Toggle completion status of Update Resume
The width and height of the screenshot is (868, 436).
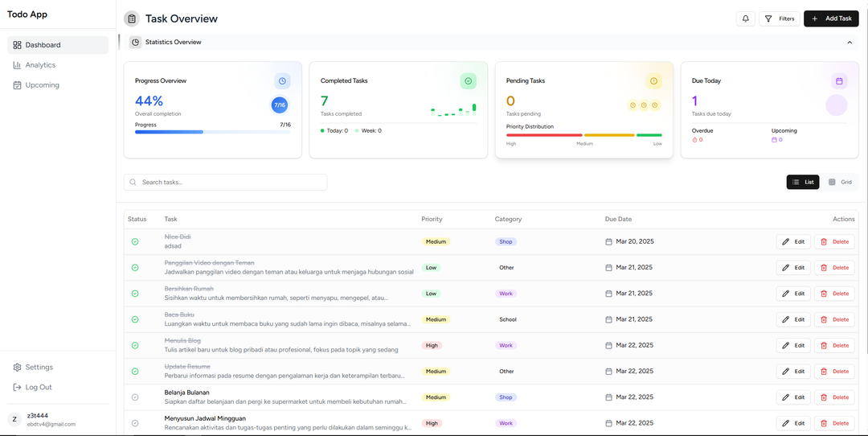point(135,371)
